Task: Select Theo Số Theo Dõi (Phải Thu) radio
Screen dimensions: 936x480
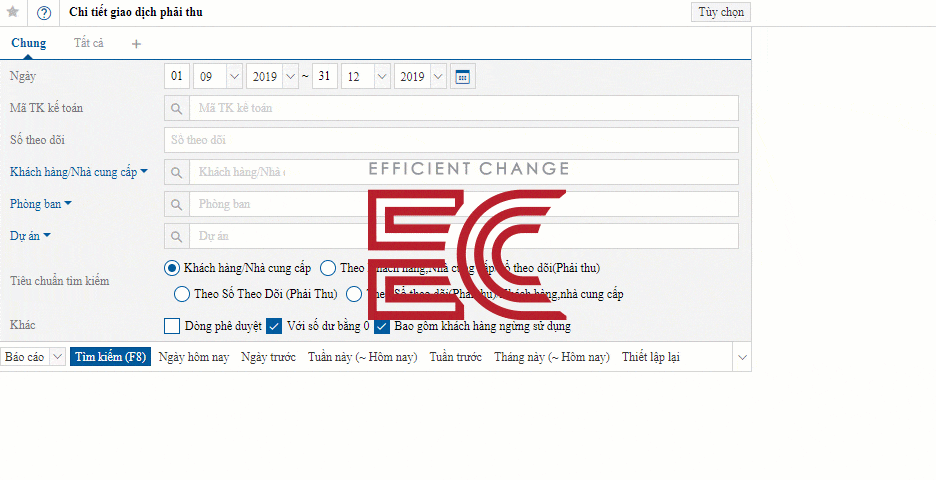Action: (181, 294)
